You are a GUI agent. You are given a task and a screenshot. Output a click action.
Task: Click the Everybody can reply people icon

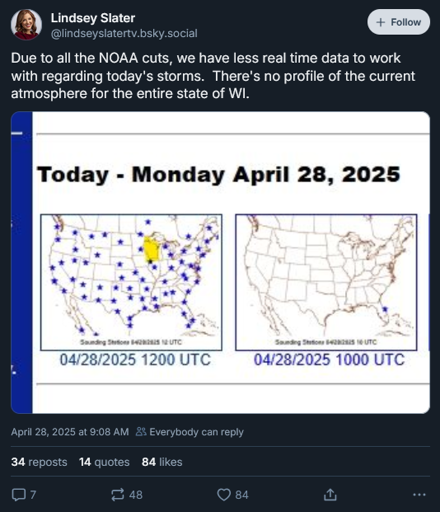[x=141, y=432]
